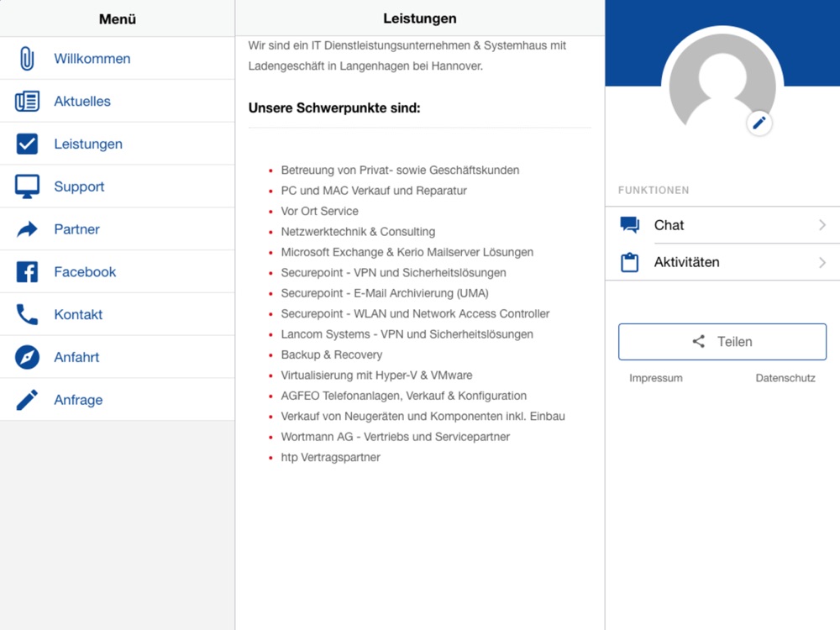
Task: Click the Menü header title
Action: (x=118, y=18)
